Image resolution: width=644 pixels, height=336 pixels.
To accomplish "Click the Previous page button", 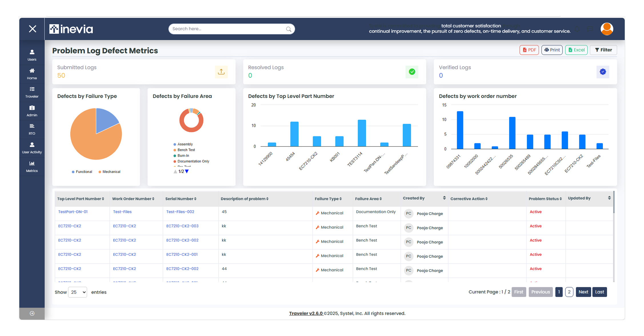I will (541, 292).
